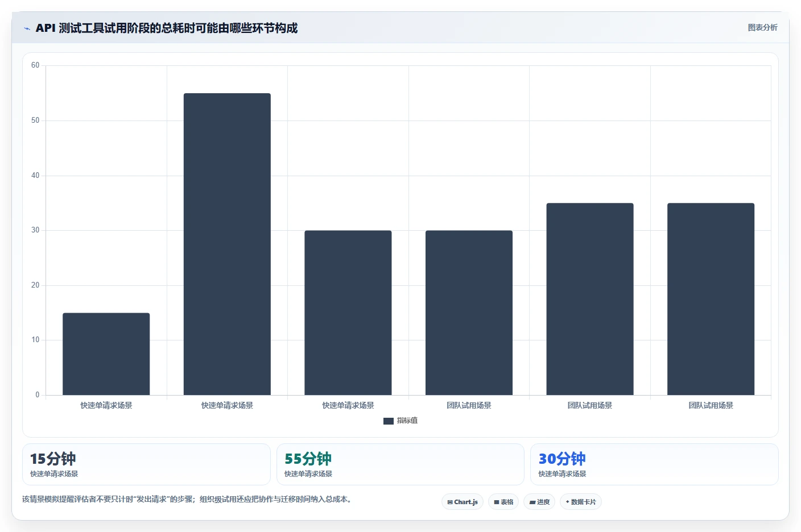
Task: Click the footer note starting with 该情景模拟提醒
Action: (187, 500)
